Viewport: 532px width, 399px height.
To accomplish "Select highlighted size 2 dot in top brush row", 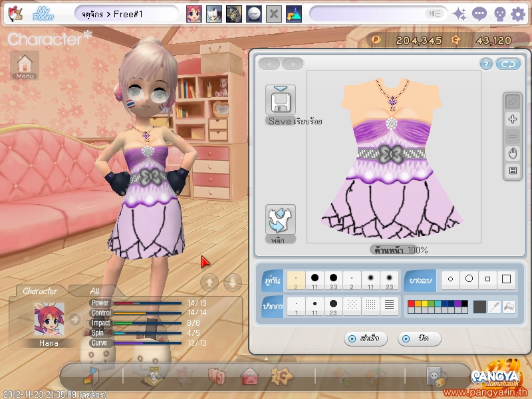I will click(296, 280).
